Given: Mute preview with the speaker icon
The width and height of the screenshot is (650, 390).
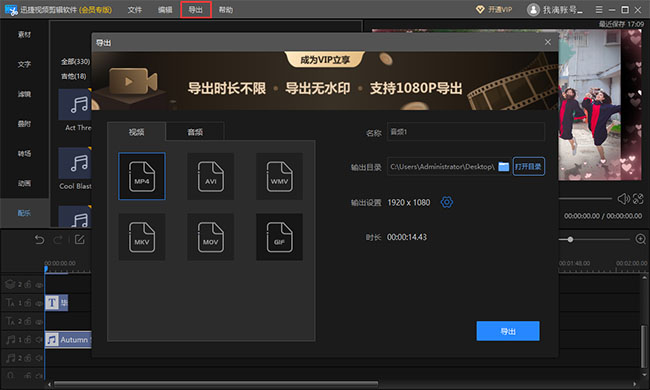Looking at the screenshot, I should (x=623, y=199).
